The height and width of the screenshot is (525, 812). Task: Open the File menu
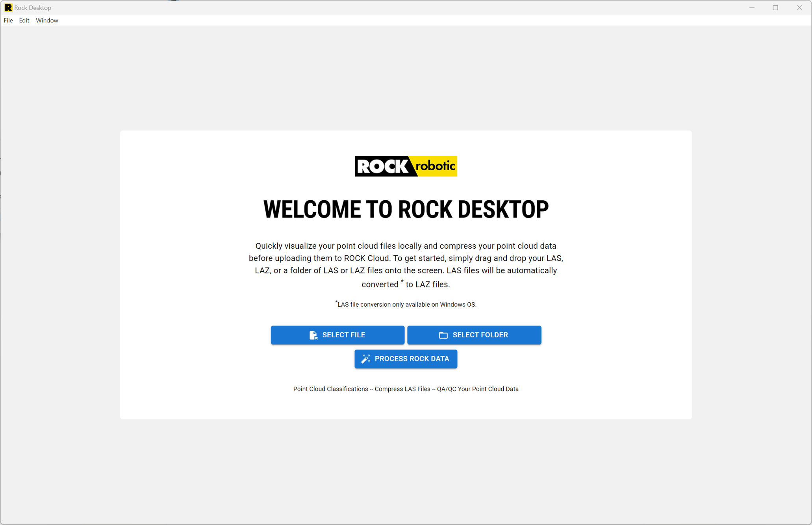(x=8, y=20)
